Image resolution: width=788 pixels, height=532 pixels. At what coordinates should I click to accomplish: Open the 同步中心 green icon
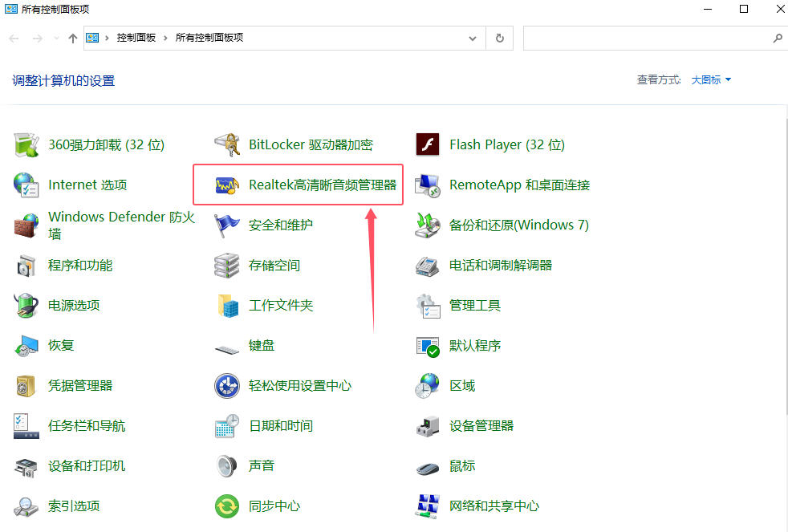tap(227, 506)
